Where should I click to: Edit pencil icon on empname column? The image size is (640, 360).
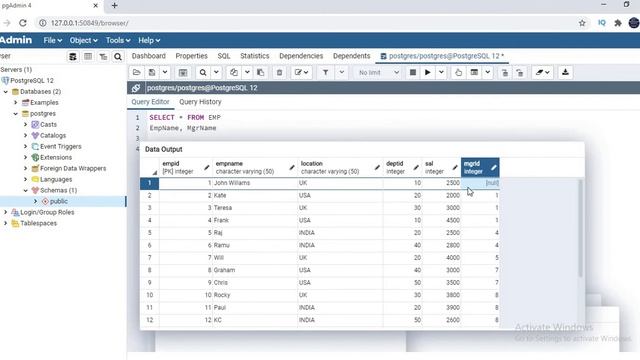(292, 167)
